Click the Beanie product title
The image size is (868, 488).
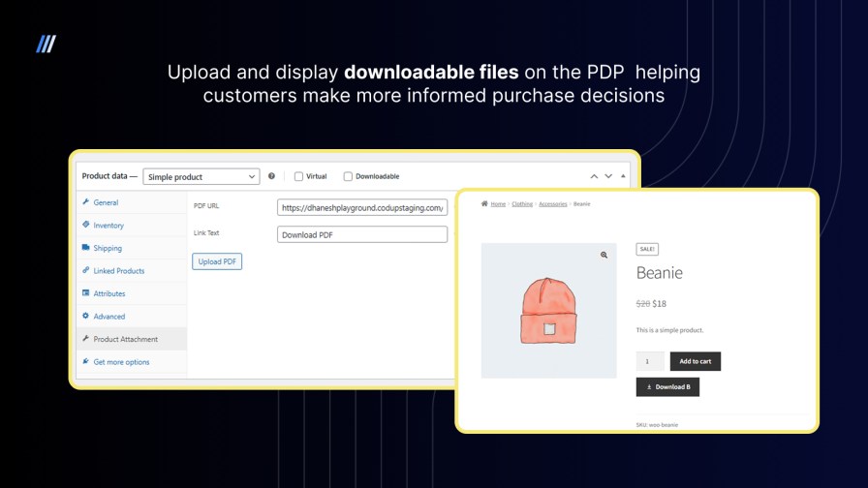(660, 272)
